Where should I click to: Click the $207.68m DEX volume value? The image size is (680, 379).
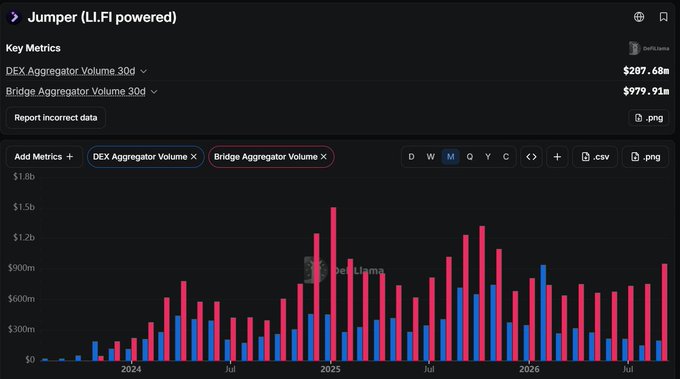[646, 71]
